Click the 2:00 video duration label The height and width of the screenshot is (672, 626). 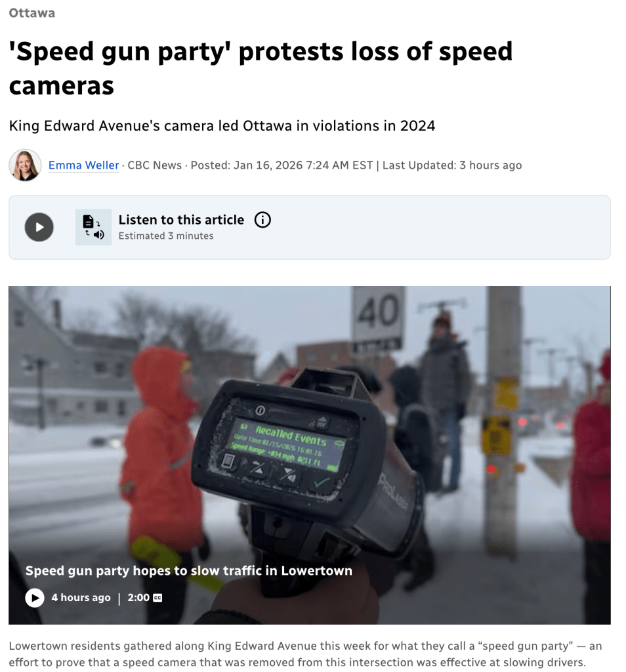point(138,597)
